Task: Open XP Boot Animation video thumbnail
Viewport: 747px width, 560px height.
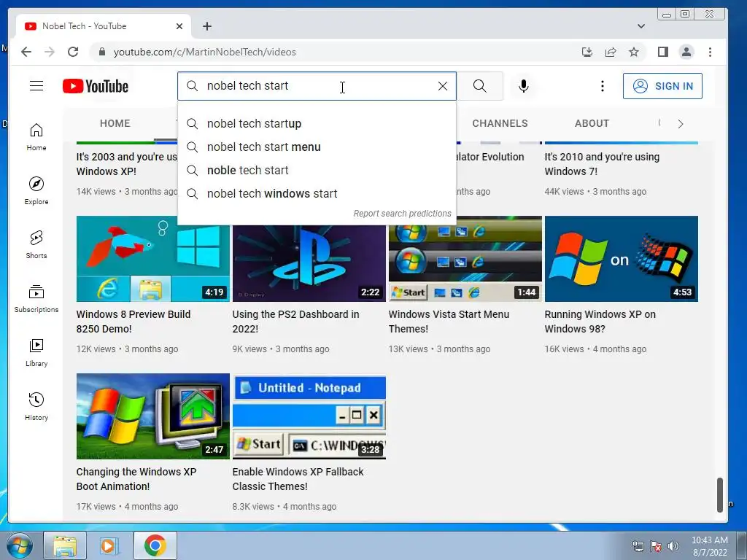Action: 153,416
